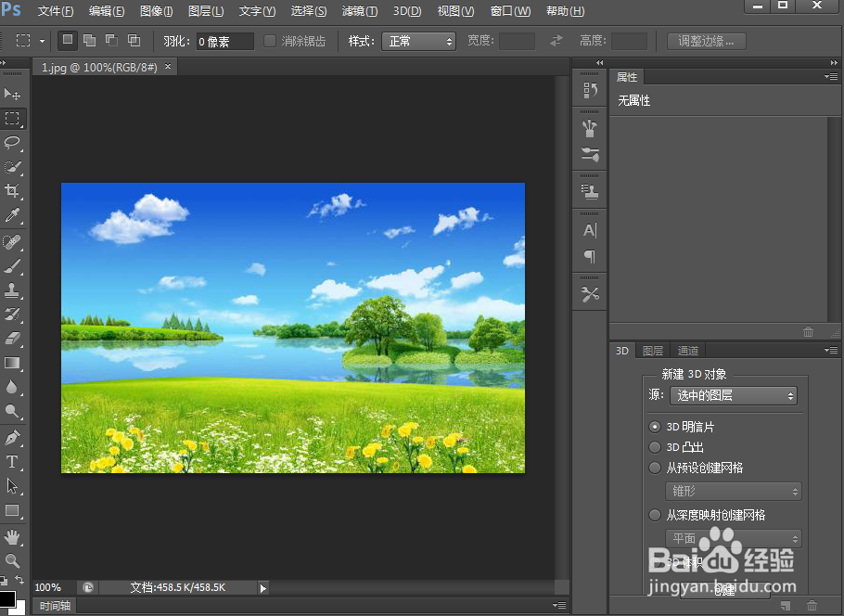Screen dimensions: 844x616
Task: Select the Rectangle shape tool
Action: (12, 510)
